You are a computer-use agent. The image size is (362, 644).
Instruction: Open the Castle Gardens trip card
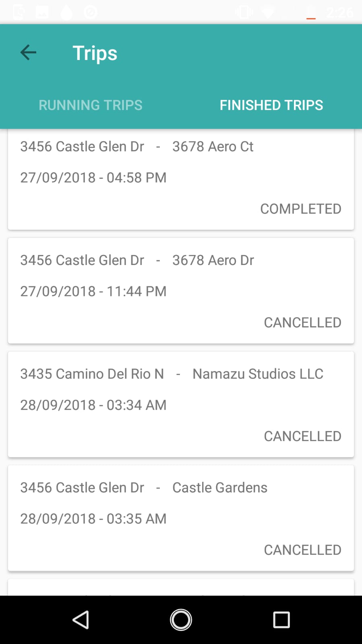tap(181, 518)
